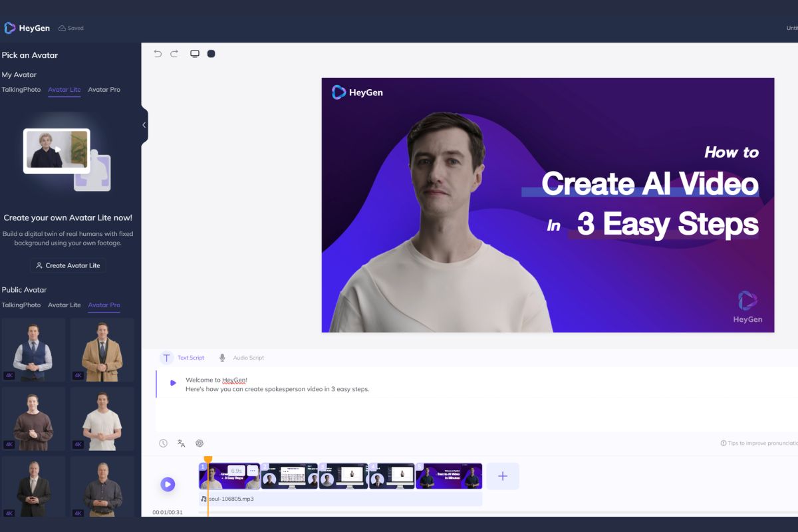Switch to TalkingPhoto under Public Avatar
The width and height of the screenshot is (798, 532).
coord(21,305)
